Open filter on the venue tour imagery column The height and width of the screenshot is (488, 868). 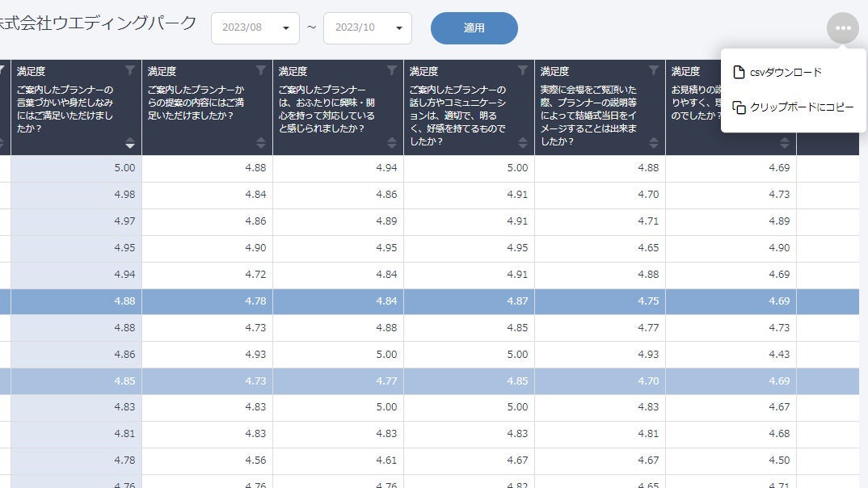(x=654, y=70)
